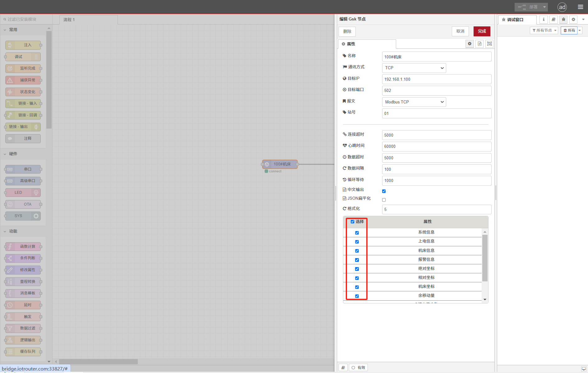Collapse the 硬件 palette section
Image resolution: width=588 pixels, height=373 pixels.
(12, 154)
